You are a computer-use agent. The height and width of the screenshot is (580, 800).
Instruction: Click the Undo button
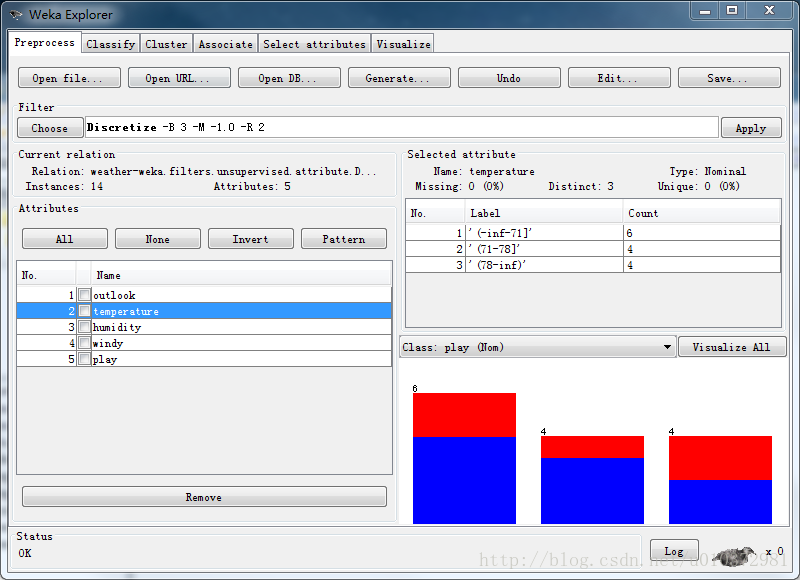[x=509, y=78]
